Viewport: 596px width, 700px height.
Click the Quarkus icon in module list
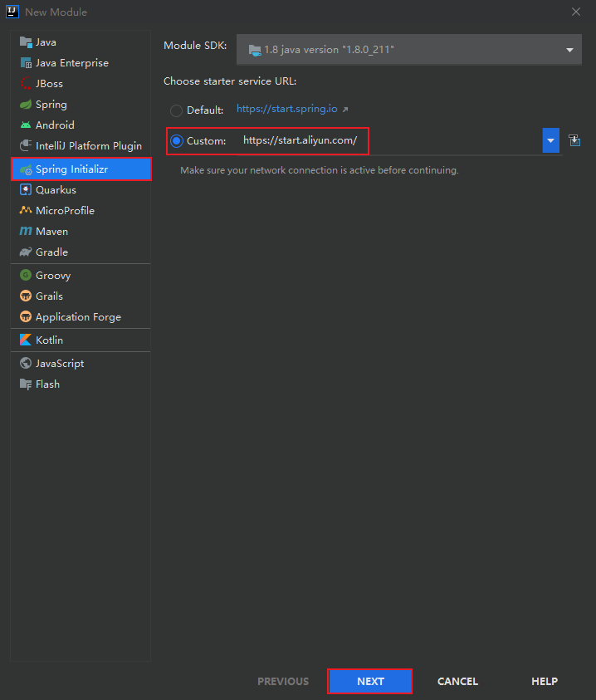(26, 190)
